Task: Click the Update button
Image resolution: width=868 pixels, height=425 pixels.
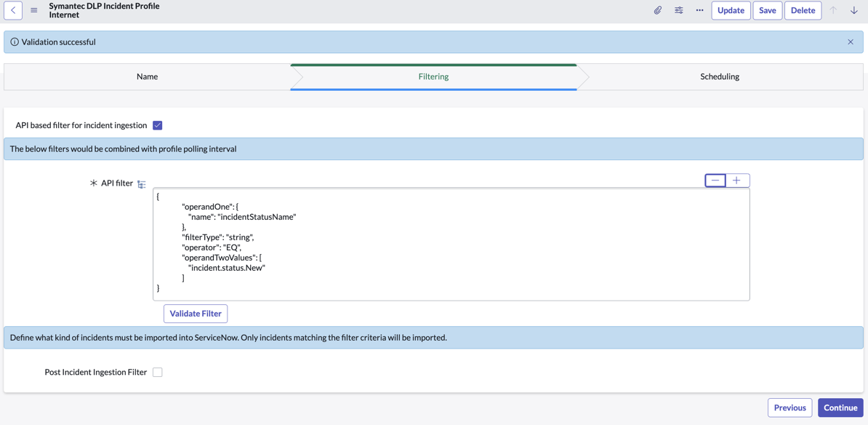Action: click(x=731, y=10)
